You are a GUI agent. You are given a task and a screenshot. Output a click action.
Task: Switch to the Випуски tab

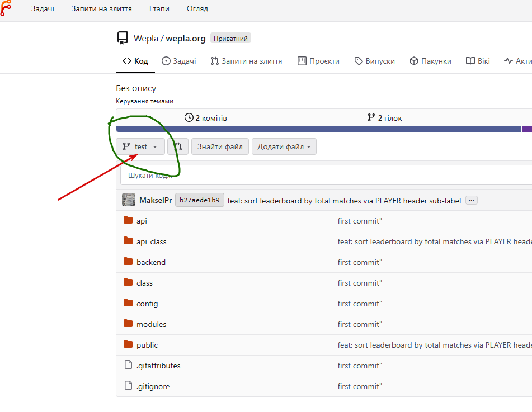coord(375,61)
